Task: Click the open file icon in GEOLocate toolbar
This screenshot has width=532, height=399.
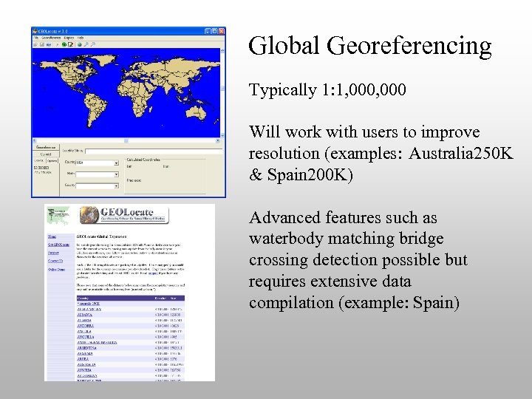Action: pos(35,44)
